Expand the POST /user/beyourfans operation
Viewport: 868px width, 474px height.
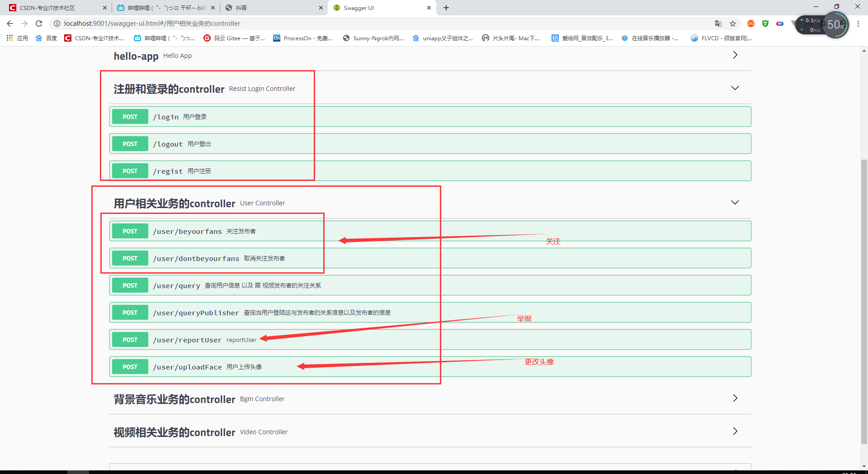point(430,231)
